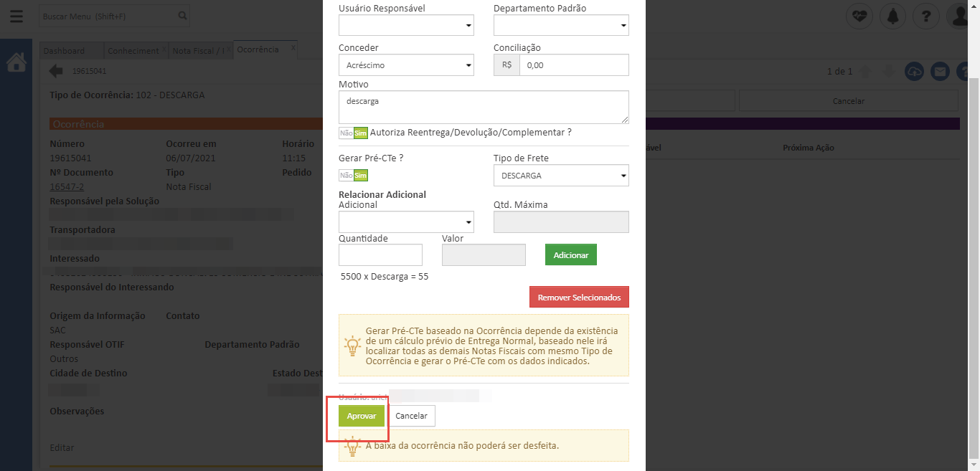Open the notifications bell
The height and width of the screenshot is (471, 980).
892,16
